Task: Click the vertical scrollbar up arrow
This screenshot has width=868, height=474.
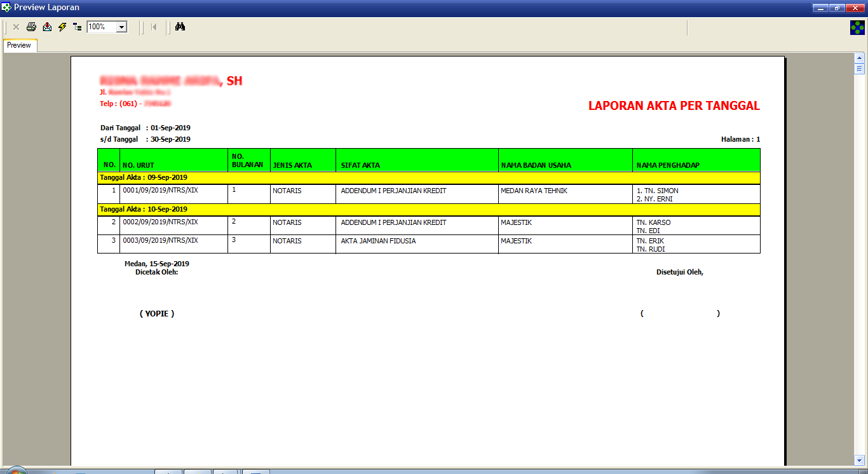Action: (860, 58)
